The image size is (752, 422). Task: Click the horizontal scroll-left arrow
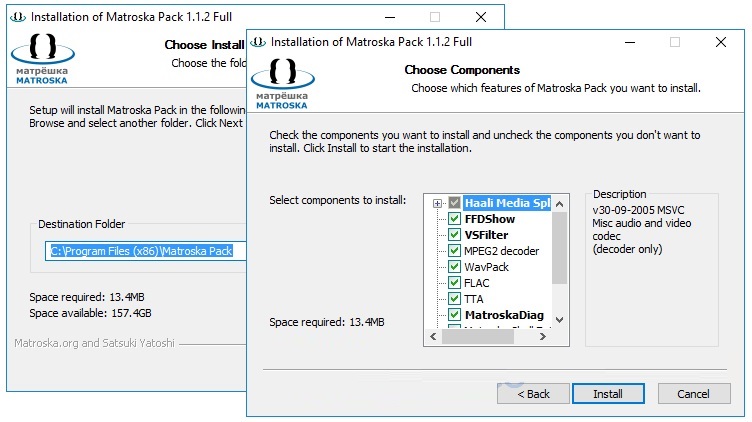coord(433,337)
